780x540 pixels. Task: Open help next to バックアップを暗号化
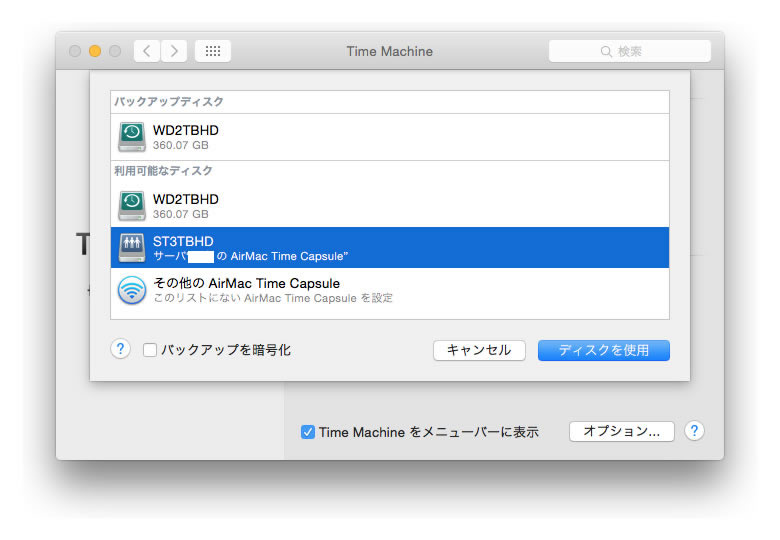pyautogui.click(x=120, y=349)
